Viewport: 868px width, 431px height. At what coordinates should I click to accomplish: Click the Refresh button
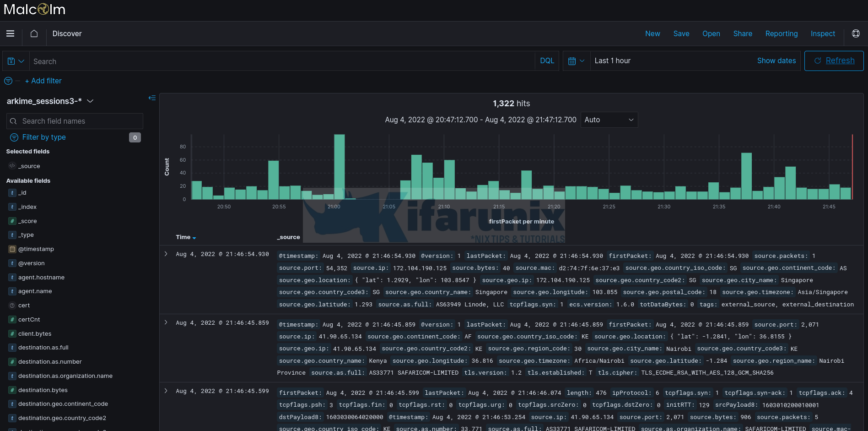(834, 60)
